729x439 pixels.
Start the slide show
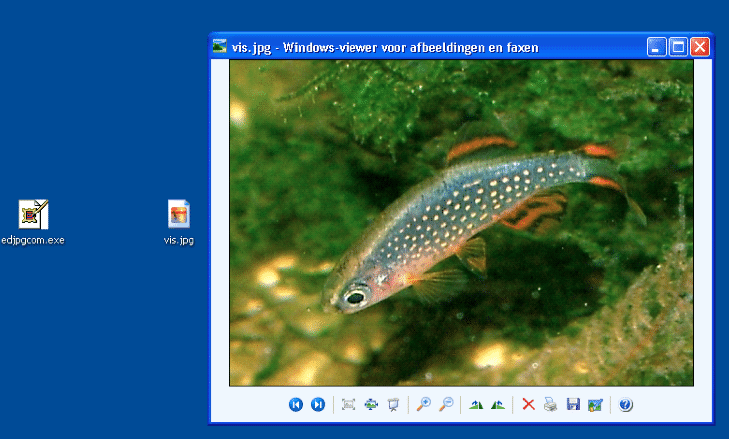(393, 405)
